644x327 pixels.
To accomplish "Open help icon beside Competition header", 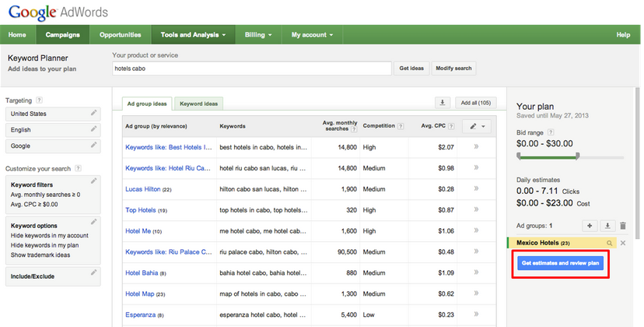I will [401, 126].
